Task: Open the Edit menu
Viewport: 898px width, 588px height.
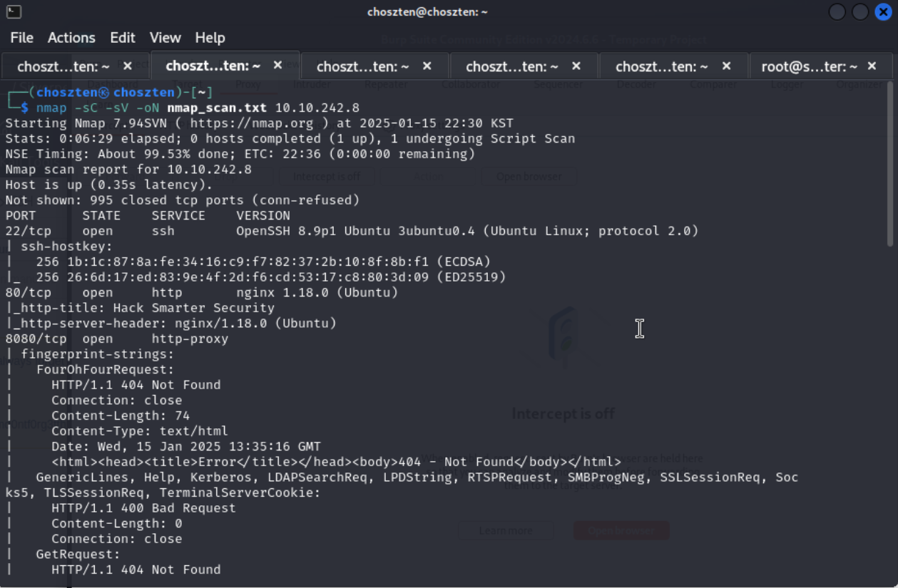Action: point(123,38)
